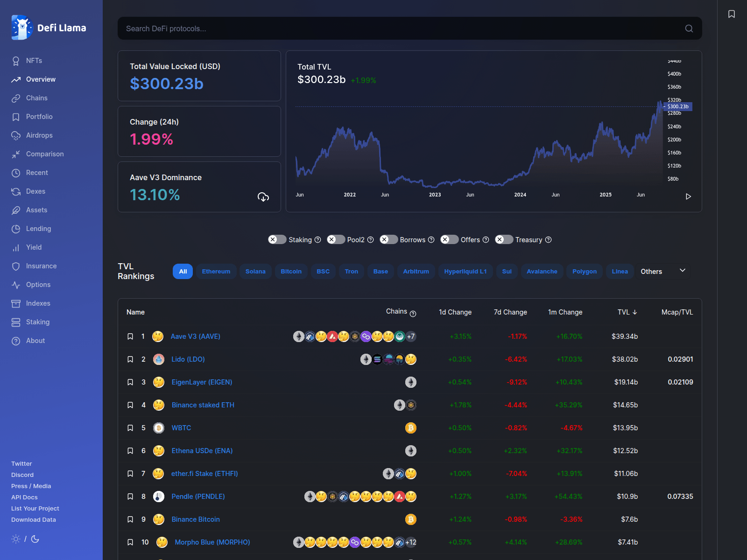
Task: Expand the Others chains dropdown
Action: click(x=663, y=271)
